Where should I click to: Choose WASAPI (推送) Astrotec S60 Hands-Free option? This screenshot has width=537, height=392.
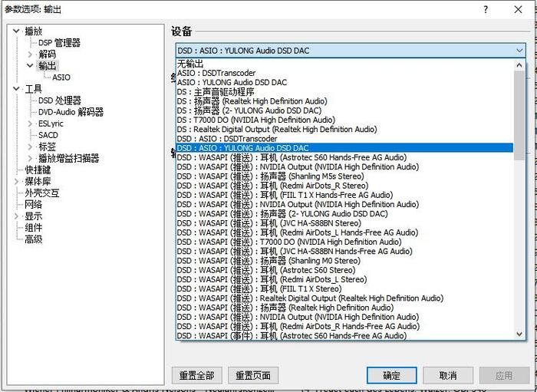pos(344,157)
